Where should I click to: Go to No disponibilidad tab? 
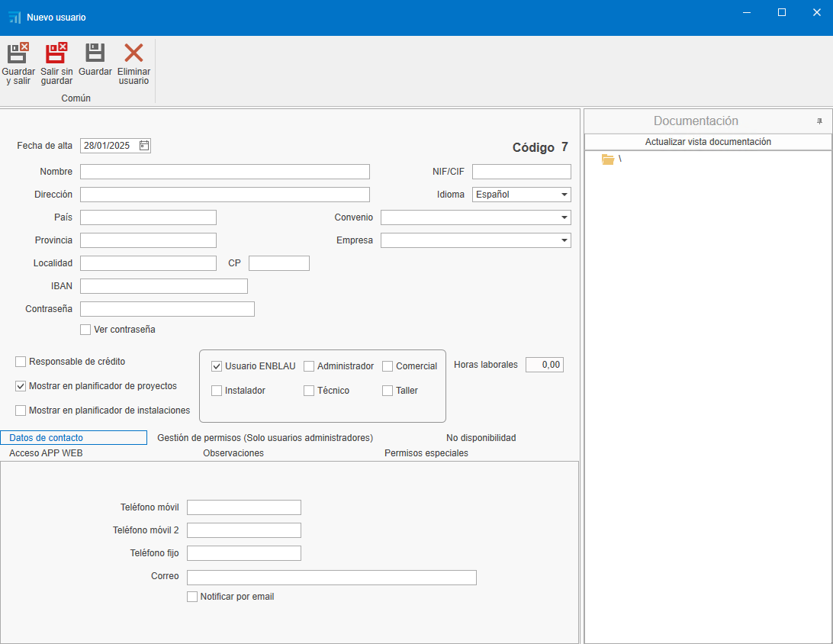481,438
